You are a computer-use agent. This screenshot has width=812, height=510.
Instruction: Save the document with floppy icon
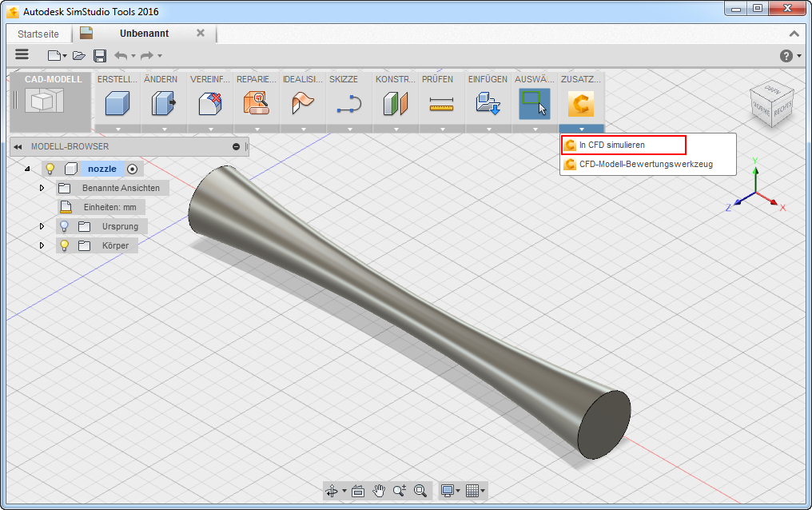pyautogui.click(x=100, y=55)
